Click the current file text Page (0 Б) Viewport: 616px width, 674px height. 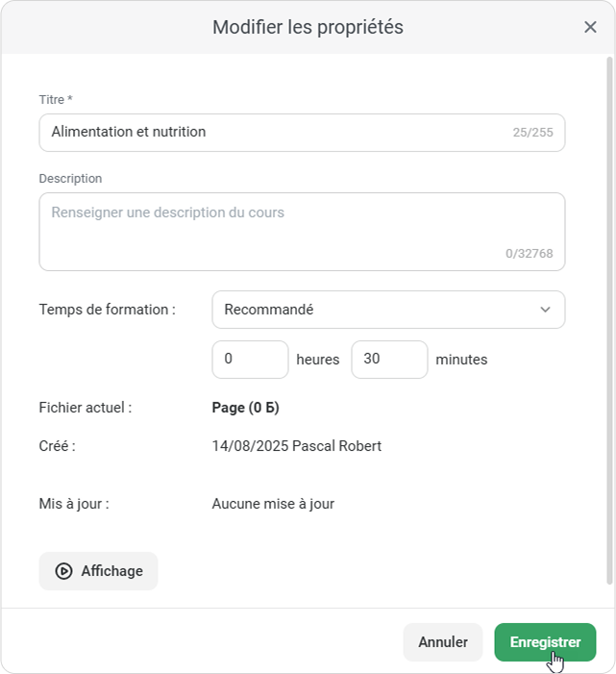point(245,408)
